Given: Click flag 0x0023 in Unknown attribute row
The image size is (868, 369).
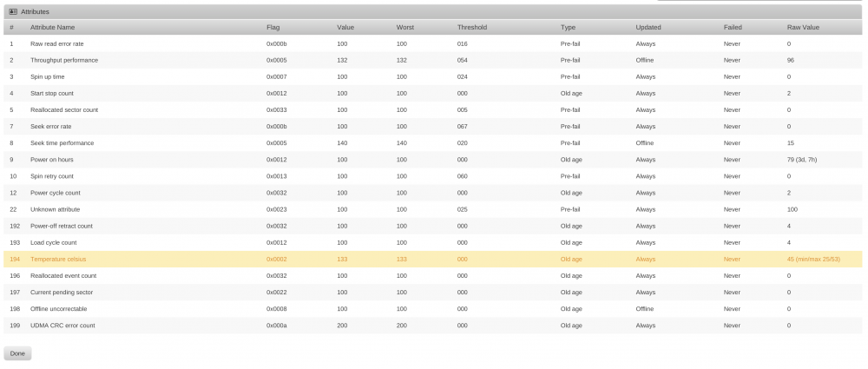Looking at the screenshot, I should [x=277, y=210].
